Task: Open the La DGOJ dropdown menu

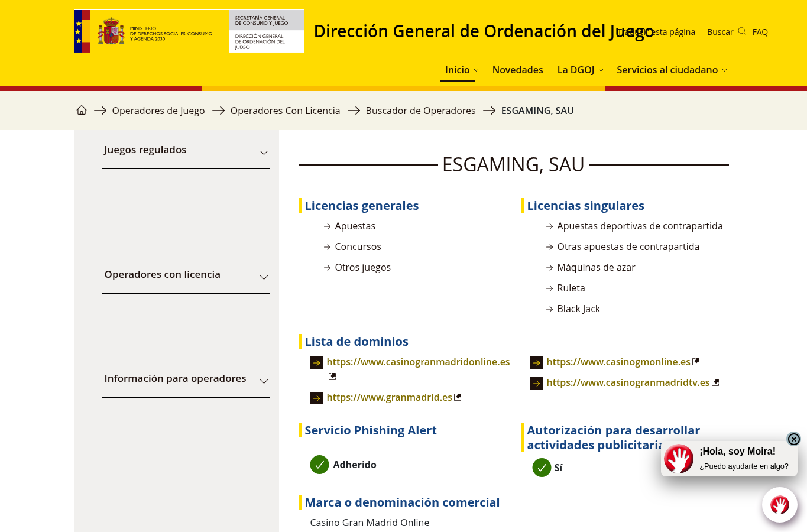Action: click(581, 70)
